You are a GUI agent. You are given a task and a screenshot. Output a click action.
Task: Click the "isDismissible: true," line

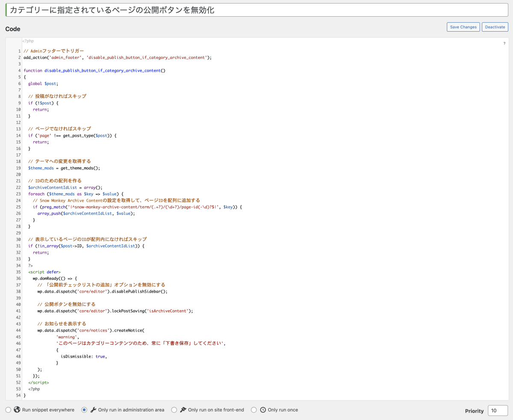tap(84, 356)
